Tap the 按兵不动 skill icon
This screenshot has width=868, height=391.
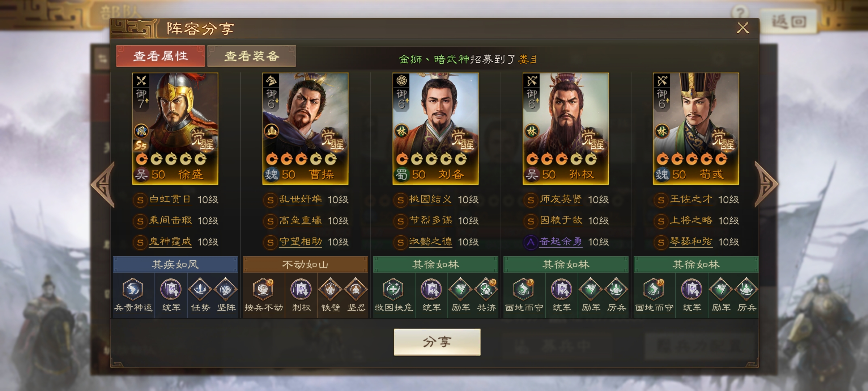point(263,289)
